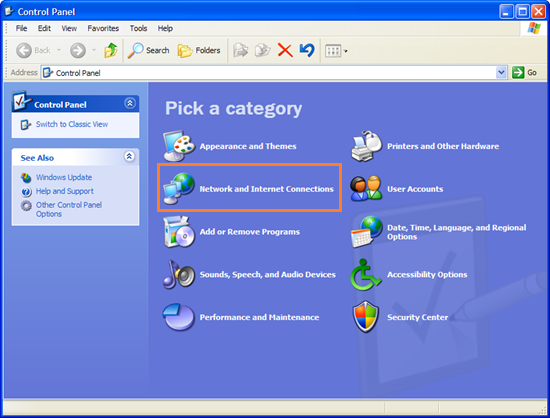The height and width of the screenshot is (418, 550).
Task: Click the Security Center shield icon
Action: tap(366, 317)
